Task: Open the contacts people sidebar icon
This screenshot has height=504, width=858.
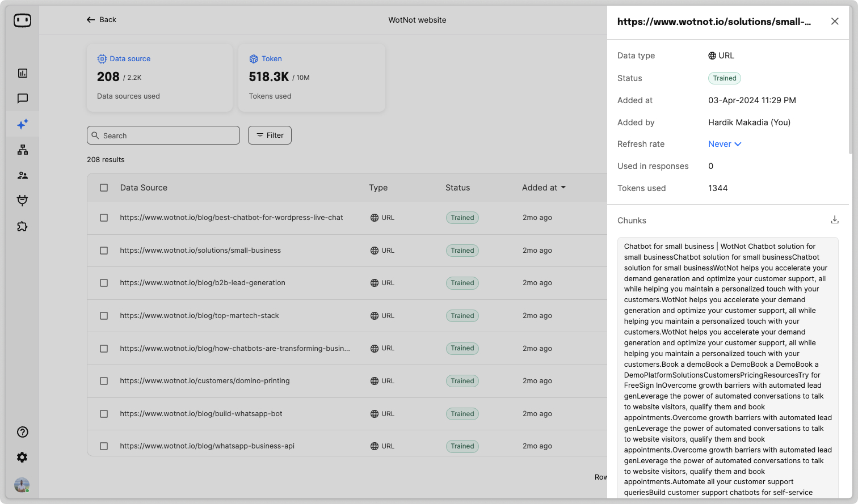Action: pyautogui.click(x=23, y=175)
